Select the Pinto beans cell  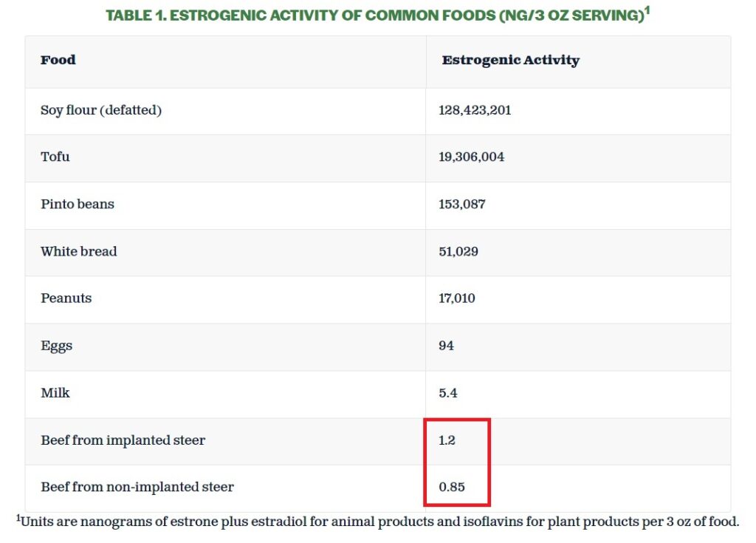(78, 204)
